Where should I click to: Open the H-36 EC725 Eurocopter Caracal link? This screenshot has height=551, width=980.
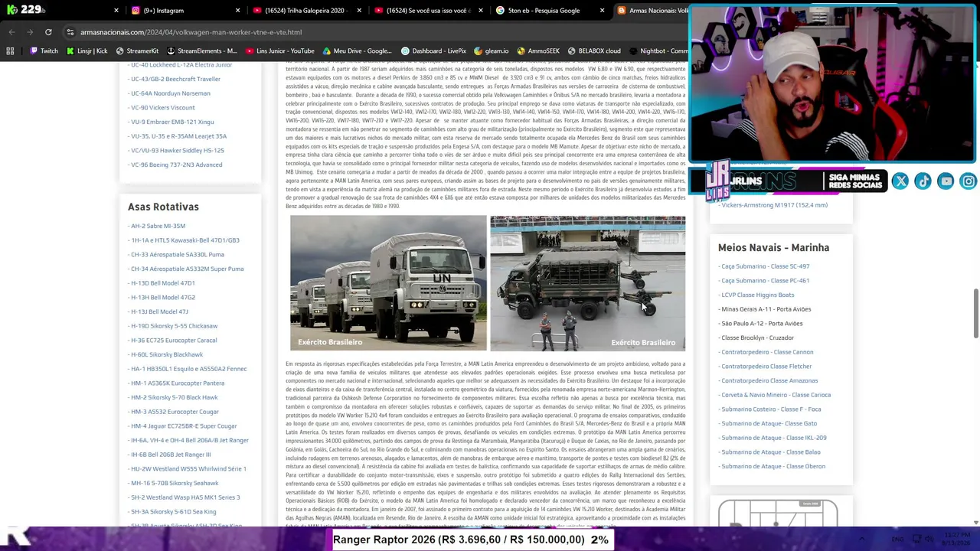tap(174, 341)
